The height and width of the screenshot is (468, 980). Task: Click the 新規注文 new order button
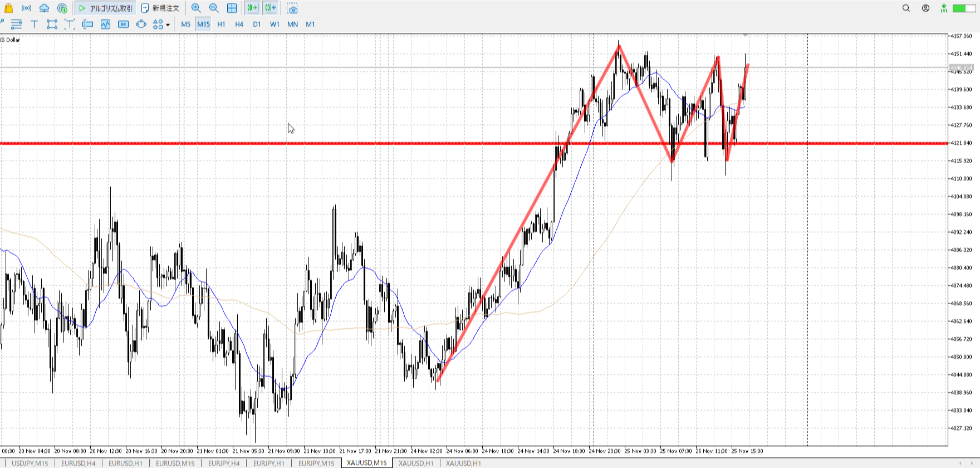[x=160, y=8]
